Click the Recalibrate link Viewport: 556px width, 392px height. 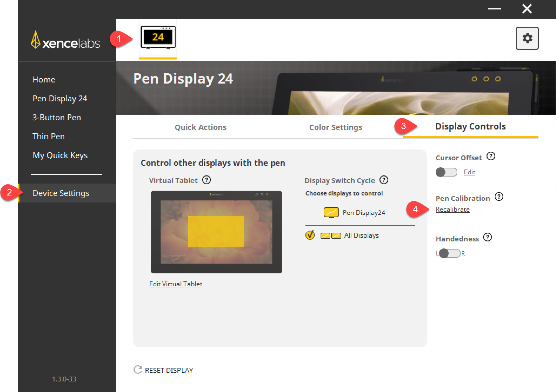[452, 210]
